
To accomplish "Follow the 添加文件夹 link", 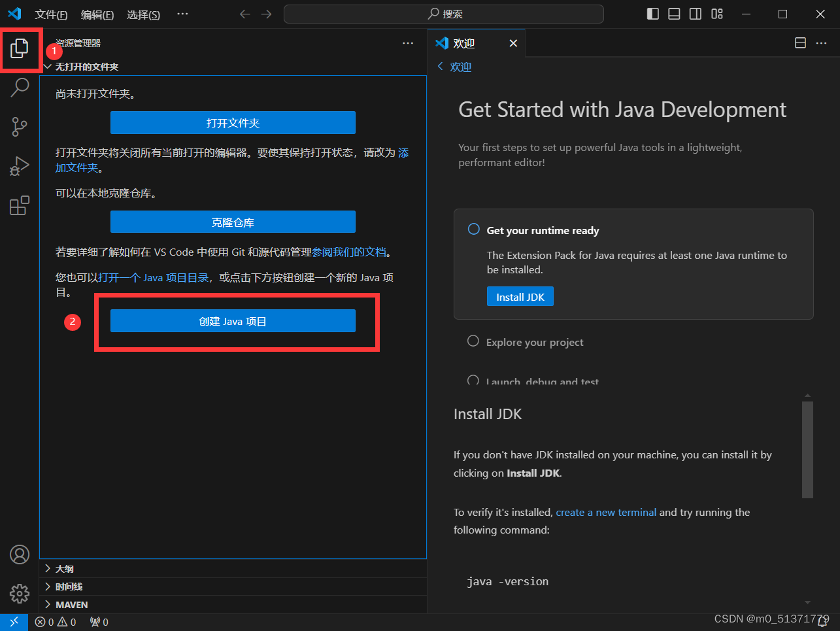I will 77,167.
